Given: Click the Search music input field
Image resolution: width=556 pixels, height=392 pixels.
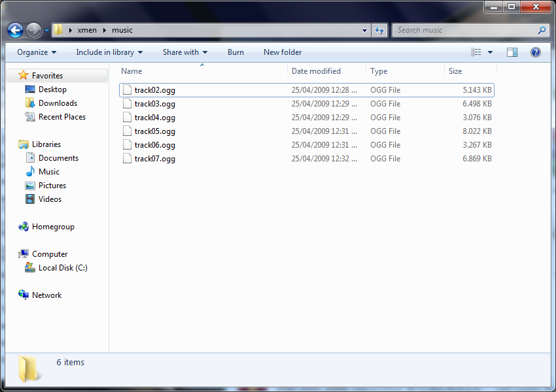Looking at the screenshot, I should pyautogui.click(x=464, y=30).
